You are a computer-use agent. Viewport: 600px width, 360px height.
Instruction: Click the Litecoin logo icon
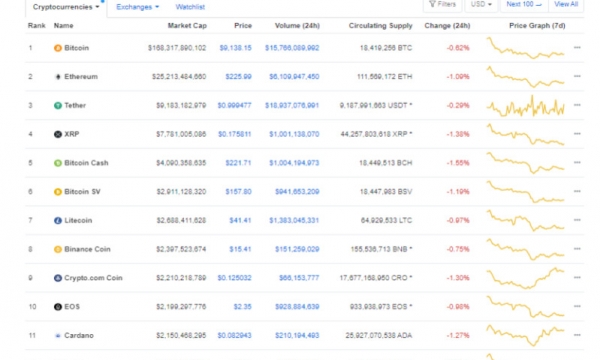point(57,220)
